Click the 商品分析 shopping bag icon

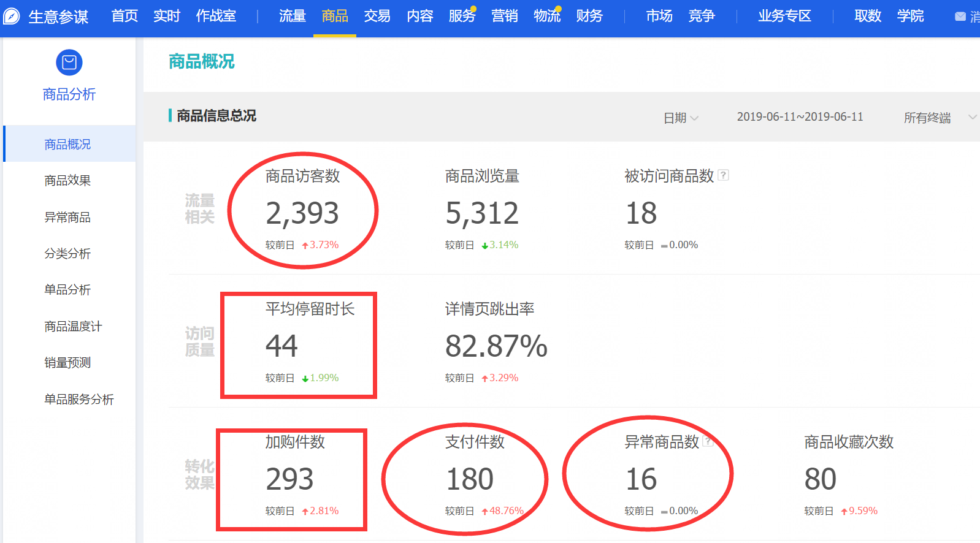click(x=69, y=63)
